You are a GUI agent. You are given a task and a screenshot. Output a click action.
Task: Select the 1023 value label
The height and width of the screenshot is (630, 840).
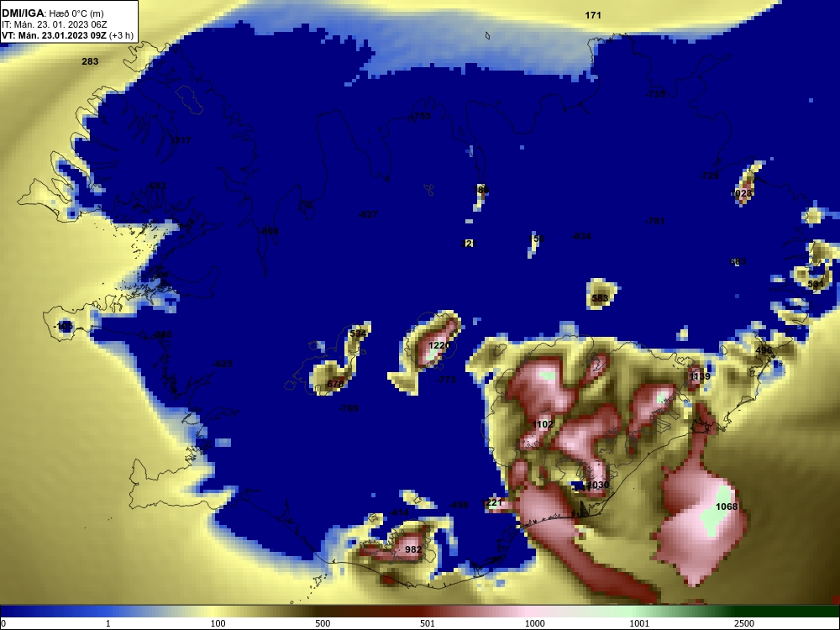(742, 193)
